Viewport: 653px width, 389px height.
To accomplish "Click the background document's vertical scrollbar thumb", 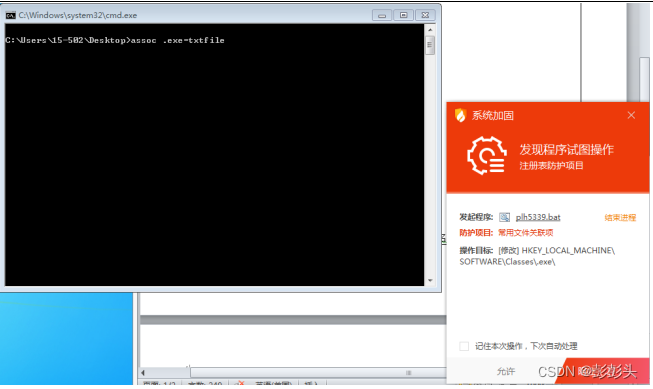I will tap(645, 79).
